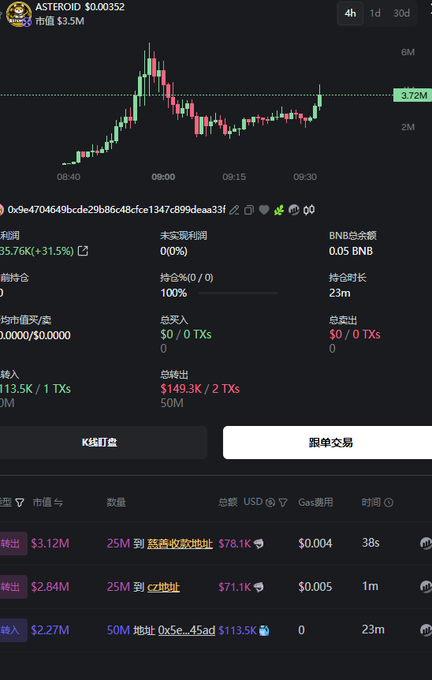Click the $3.12M market cap cell

click(50, 543)
